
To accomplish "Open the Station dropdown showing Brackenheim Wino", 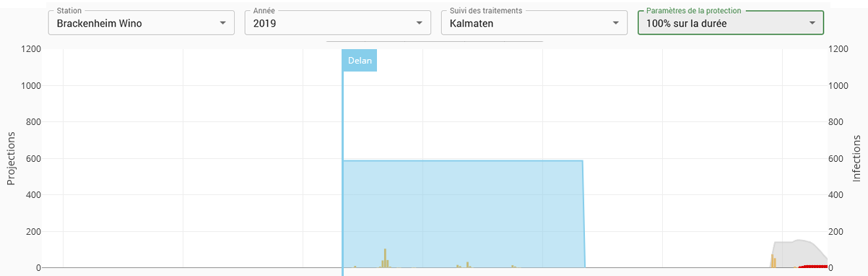I will [141, 23].
